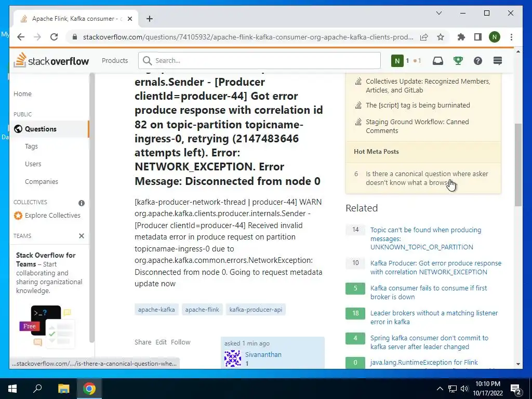This screenshot has width=532, height=399.
Task: Bookmark this page with star icon
Action: click(x=441, y=37)
